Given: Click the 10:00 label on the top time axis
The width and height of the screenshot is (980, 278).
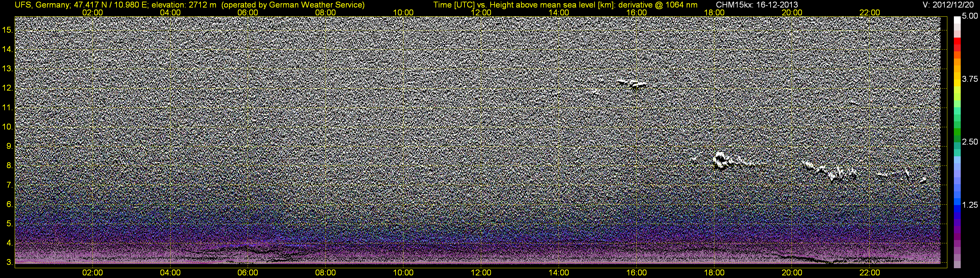Looking at the screenshot, I should coord(403,12).
